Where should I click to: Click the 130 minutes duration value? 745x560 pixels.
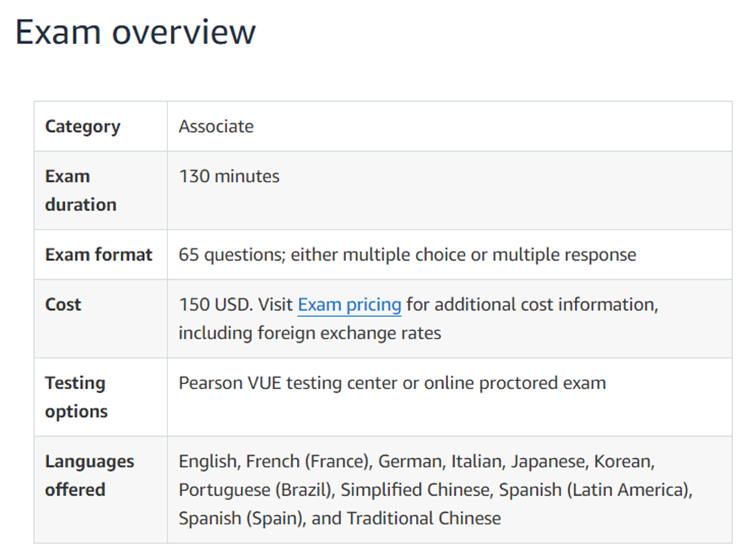click(x=229, y=177)
